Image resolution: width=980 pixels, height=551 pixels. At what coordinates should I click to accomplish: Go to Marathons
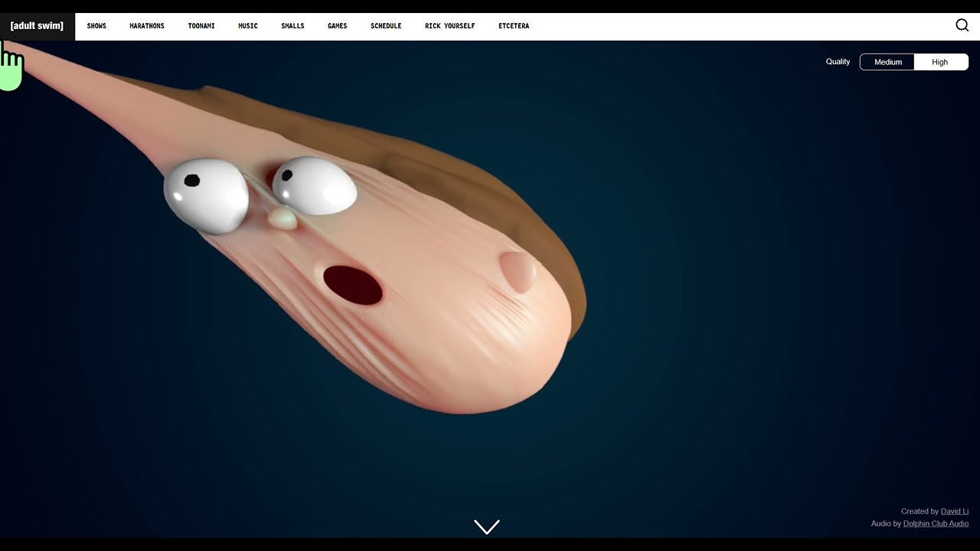coord(147,26)
